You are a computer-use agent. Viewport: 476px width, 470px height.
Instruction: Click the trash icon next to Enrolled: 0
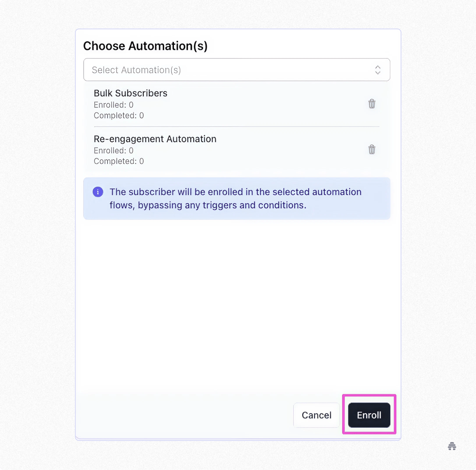(372, 104)
